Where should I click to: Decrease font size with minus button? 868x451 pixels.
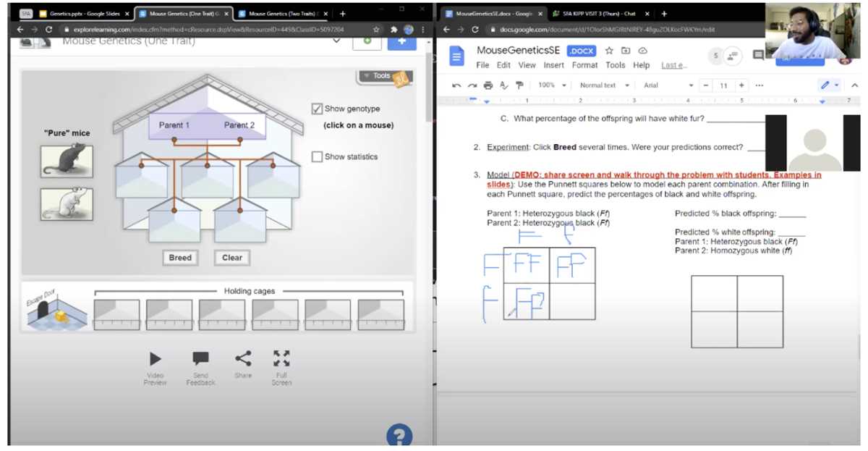click(x=706, y=85)
